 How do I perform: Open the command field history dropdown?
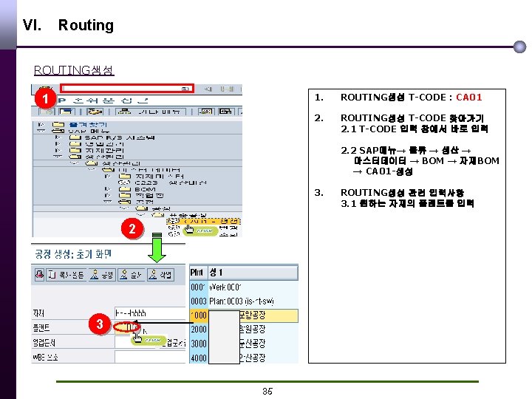point(185,89)
